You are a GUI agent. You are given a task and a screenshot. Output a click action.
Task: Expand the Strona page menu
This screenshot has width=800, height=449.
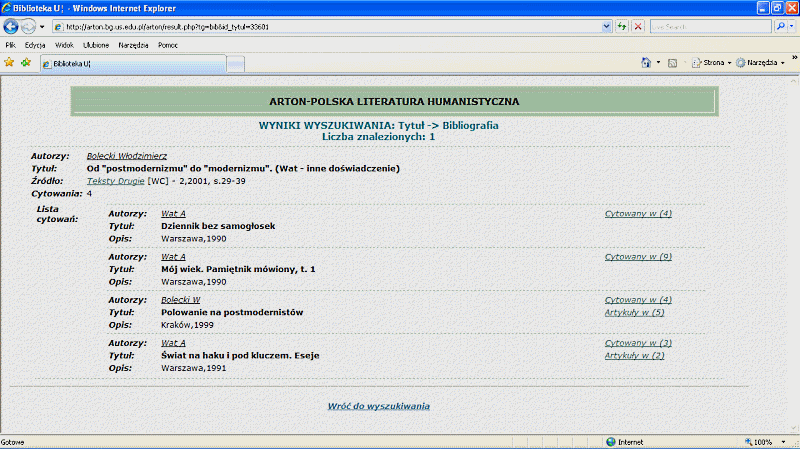pyautogui.click(x=715, y=62)
